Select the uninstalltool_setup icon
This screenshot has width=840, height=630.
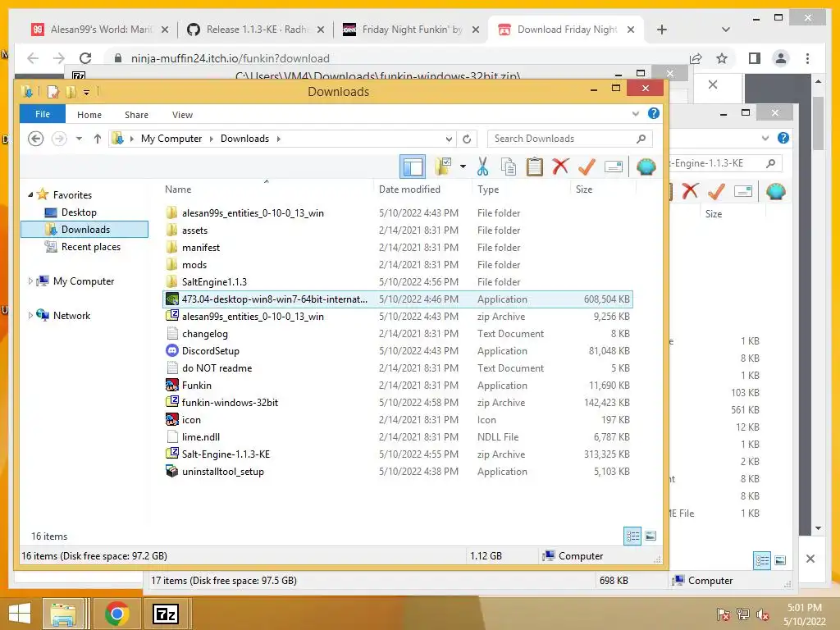tap(172, 472)
